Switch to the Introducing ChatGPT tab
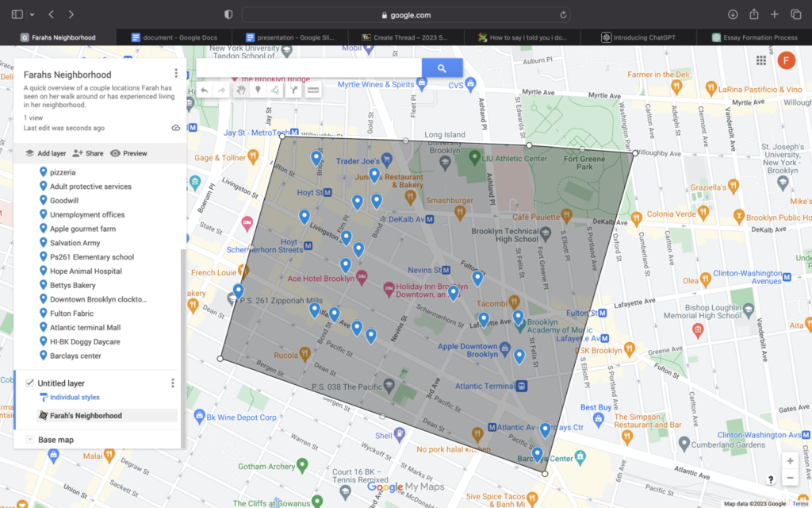The image size is (812, 508). click(638, 37)
